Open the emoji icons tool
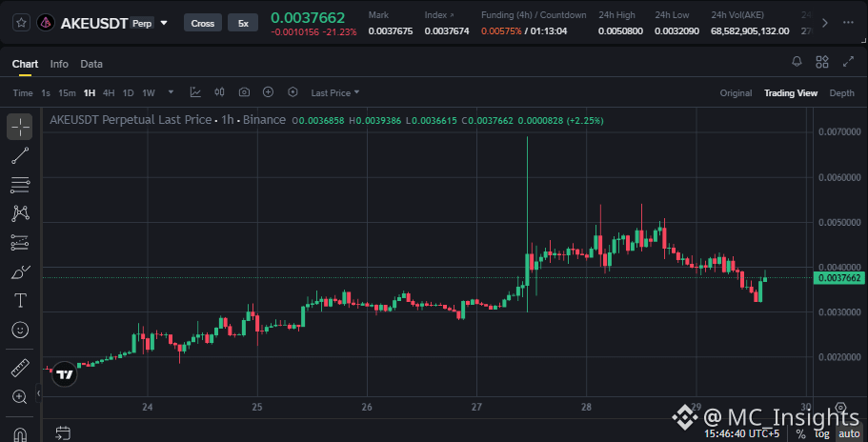Screen dimensions: 868x442 click(x=20, y=331)
